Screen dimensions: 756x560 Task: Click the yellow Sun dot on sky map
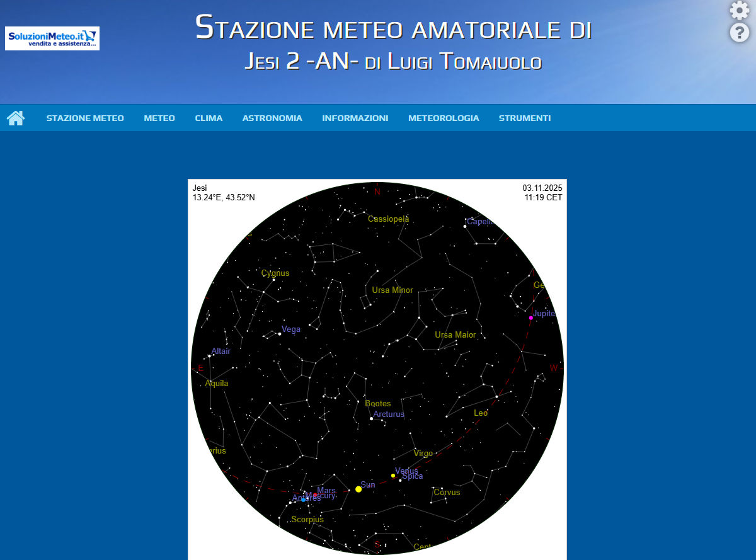(358, 489)
